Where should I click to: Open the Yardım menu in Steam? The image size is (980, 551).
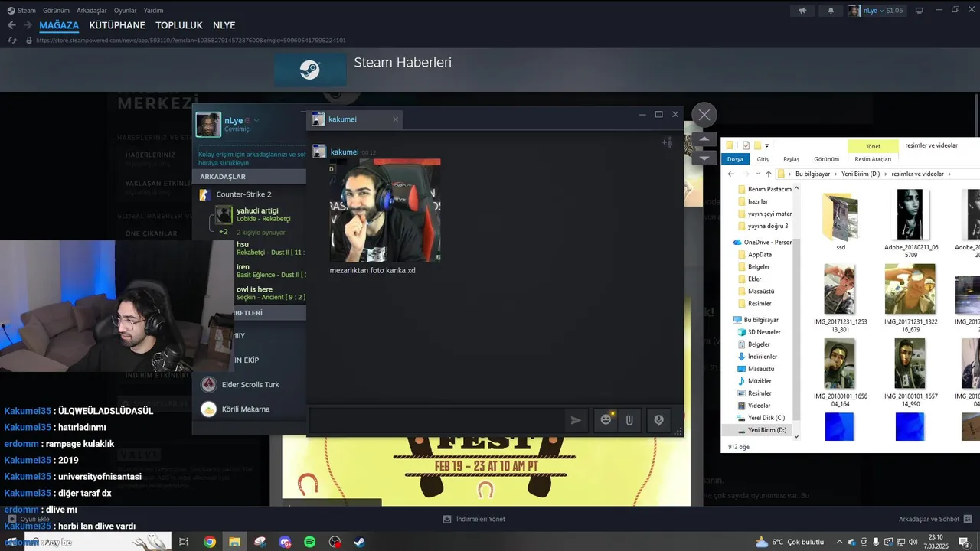(x=153, y=11)
